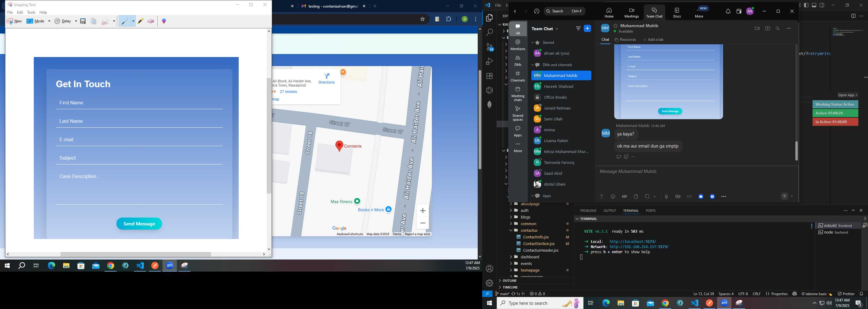Toggle VS Code primary side bar
The height and width of the screenshot is (309, 868).
[x=806, y=5]
